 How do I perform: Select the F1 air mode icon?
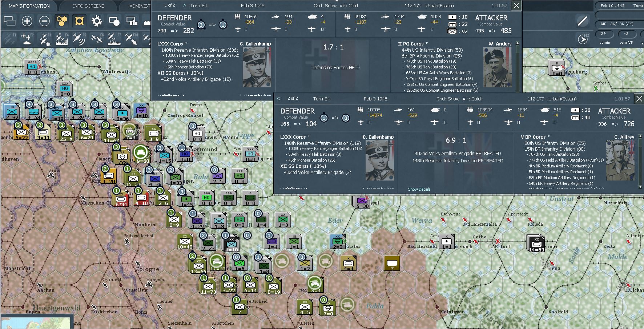click(10, 39)
